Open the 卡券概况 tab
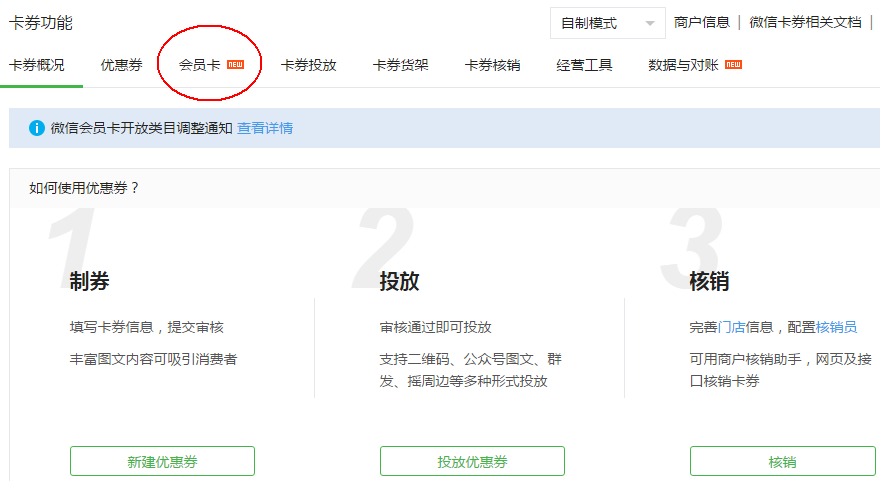The width and height of the screenshot is (880, 481). [x=37, y=65]
